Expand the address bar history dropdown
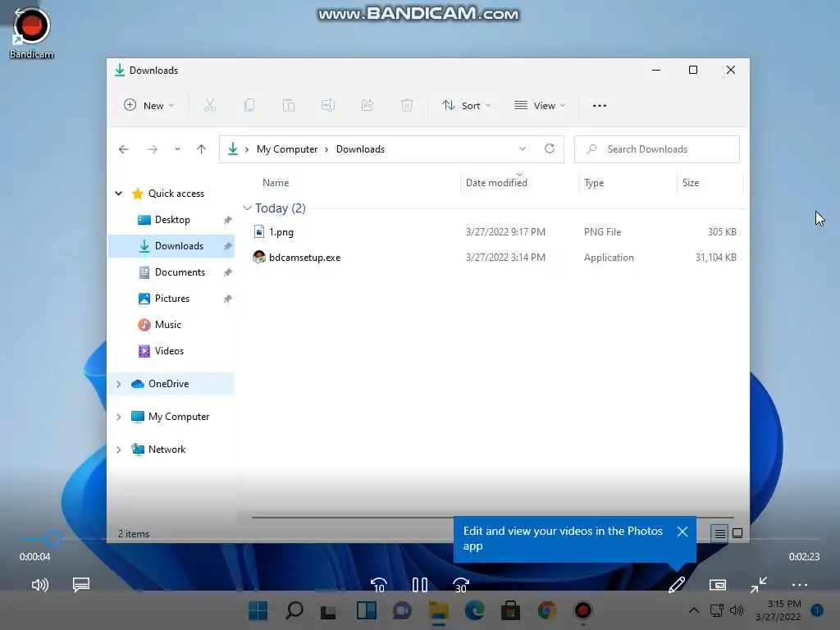Screen dimensions: 840x630 tap(523, 149)
